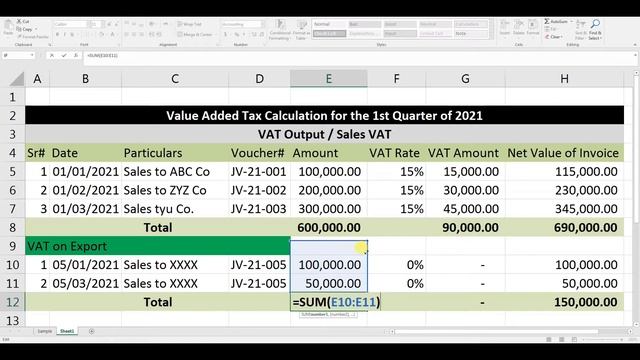Click the Insert Function fx icon

tap(76, 55)
